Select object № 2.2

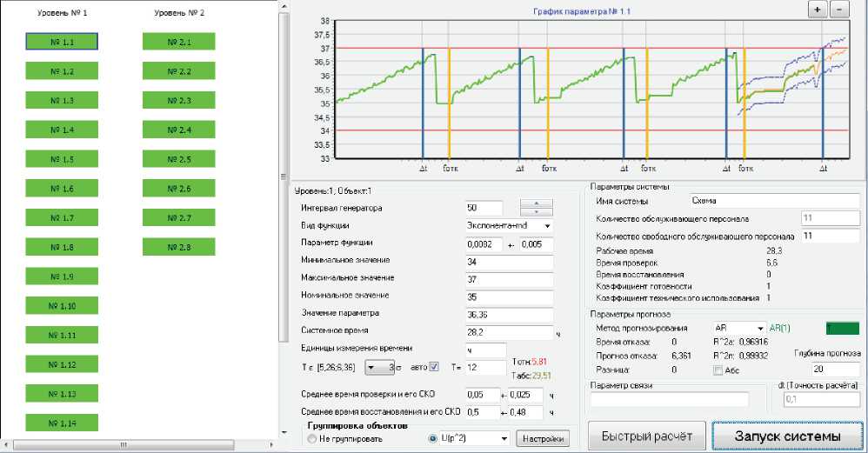point(179,70)
